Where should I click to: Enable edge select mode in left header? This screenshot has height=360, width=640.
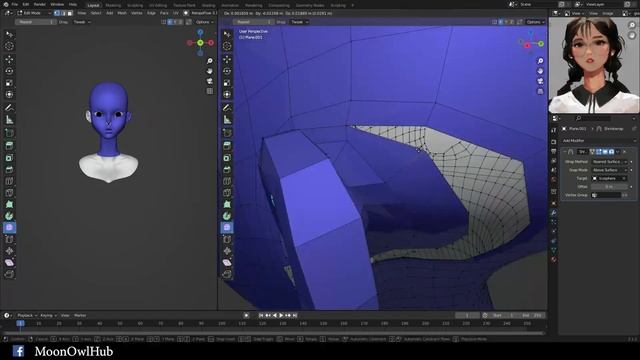(63, 13)
